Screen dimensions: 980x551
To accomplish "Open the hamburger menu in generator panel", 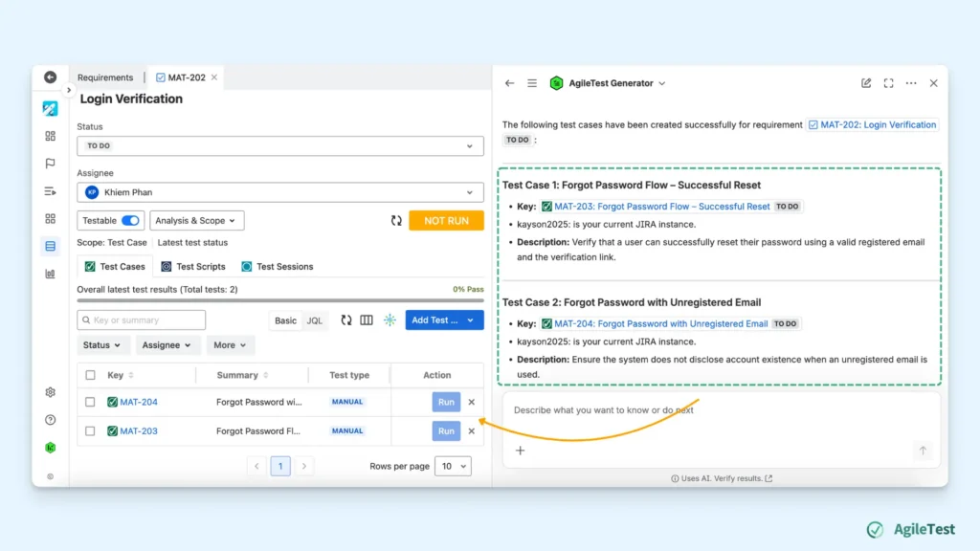I will pyautogui.click(x=532, y=83).
